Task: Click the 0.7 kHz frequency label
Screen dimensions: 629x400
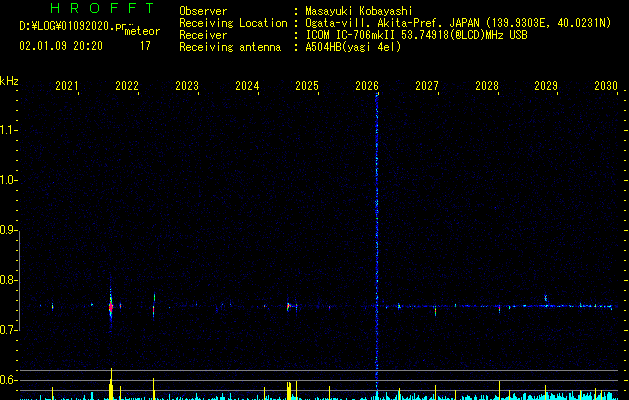Action: (x=8, y=330)
